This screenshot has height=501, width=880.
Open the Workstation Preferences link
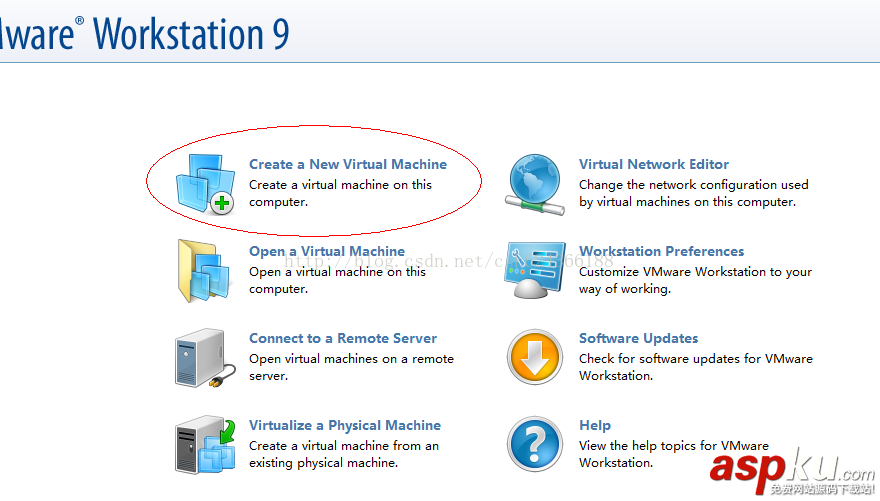(662, 251)
